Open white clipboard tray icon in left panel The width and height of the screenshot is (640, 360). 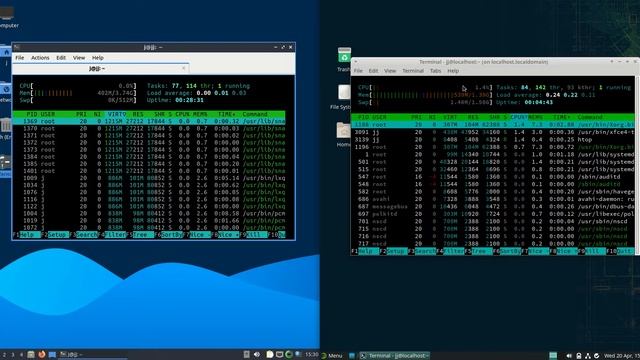point(270,354)
